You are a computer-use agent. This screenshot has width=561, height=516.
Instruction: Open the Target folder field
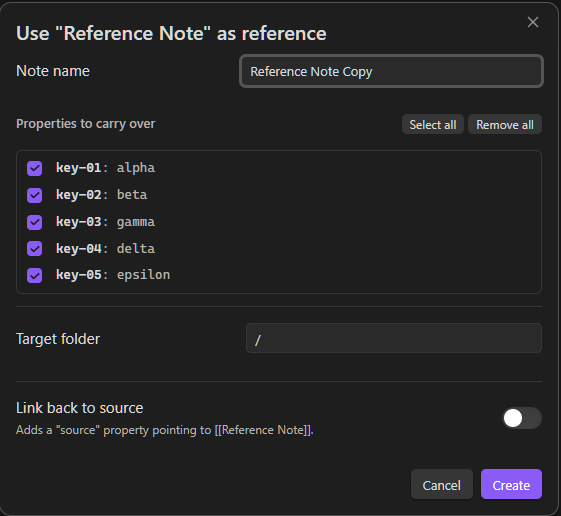pos(394,338)
